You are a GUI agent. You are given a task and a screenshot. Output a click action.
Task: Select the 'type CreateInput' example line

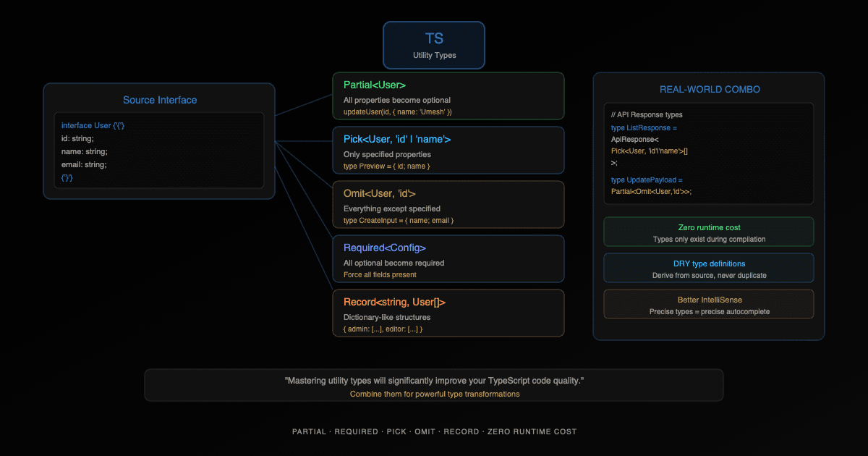coord(399,220)
